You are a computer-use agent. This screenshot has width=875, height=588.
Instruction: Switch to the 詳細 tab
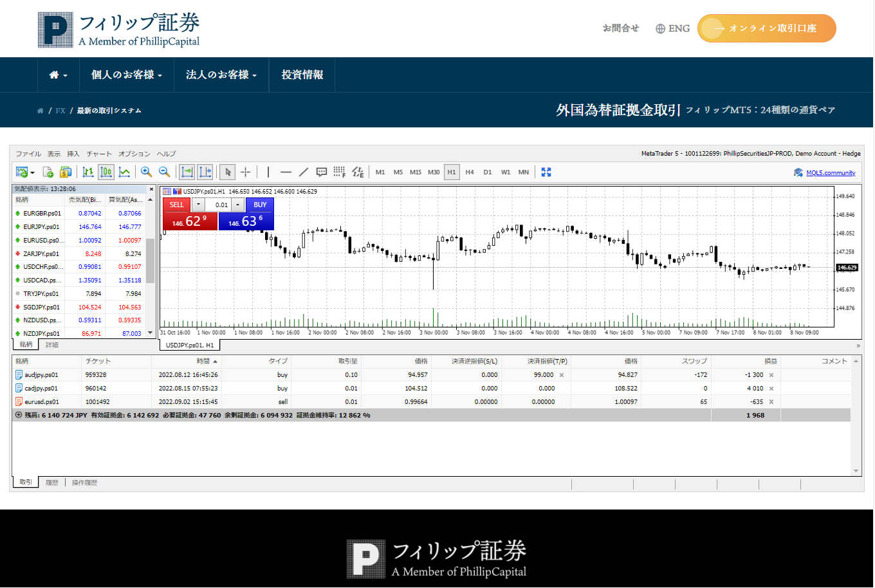click(52, 345)
